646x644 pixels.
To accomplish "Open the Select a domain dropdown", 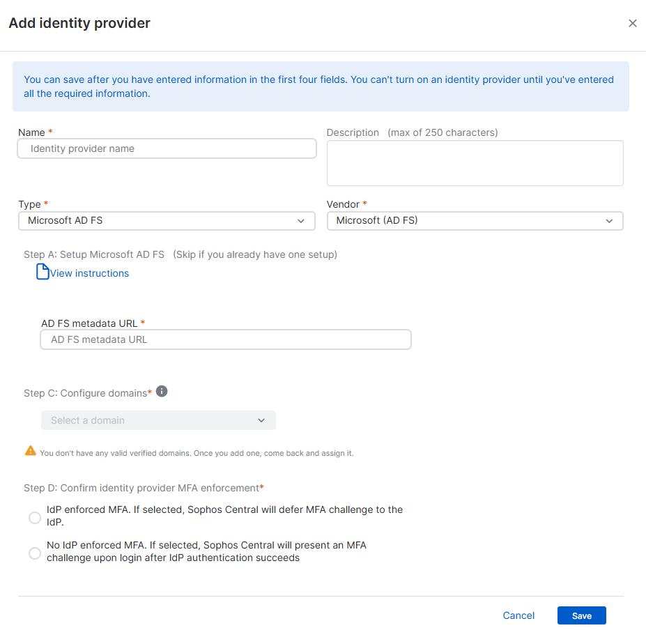I will (157, 420).
